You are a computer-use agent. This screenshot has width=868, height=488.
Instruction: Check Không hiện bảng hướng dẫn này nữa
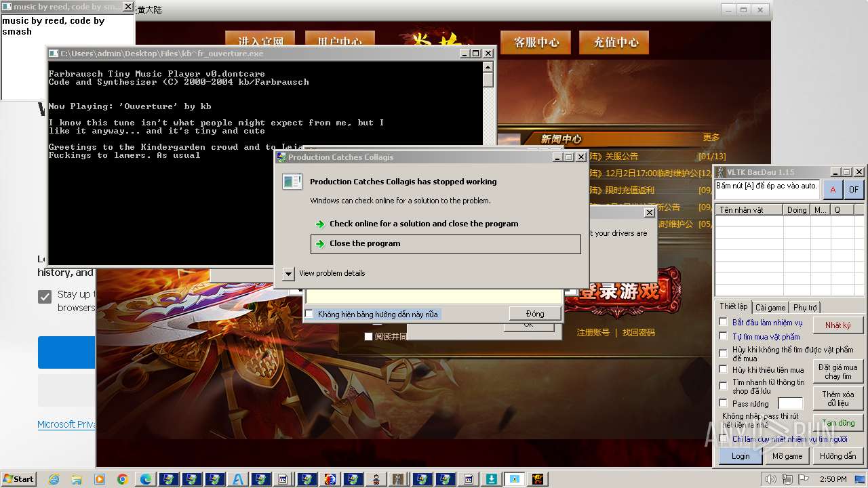click(x=309, y=314)
